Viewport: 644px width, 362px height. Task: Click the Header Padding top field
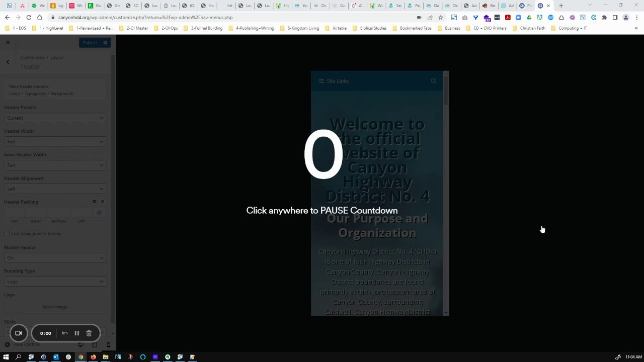click(x=15, y=213)
